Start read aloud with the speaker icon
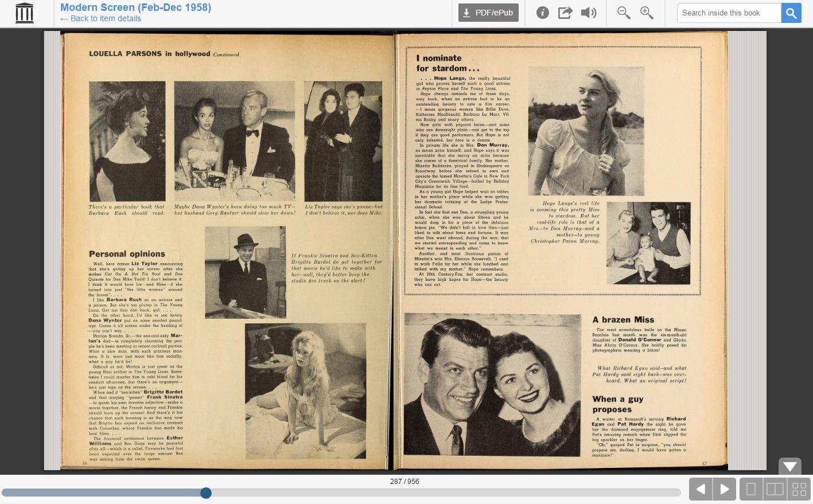813x504 pixels. tap(589, 13)
